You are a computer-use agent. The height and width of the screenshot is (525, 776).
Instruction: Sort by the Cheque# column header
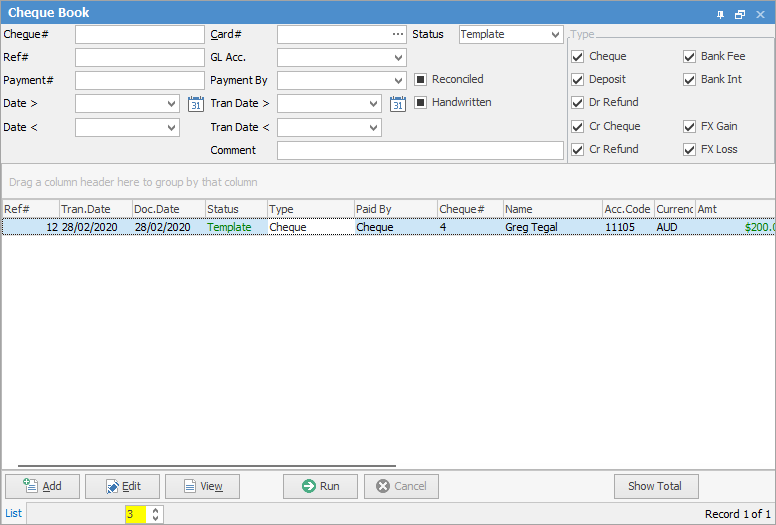(470, 209)
